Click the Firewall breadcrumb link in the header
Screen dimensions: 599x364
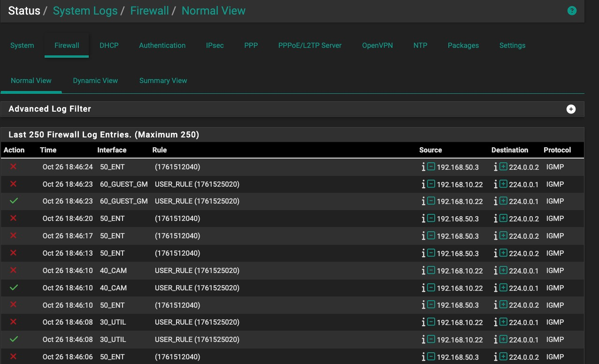pos(149,11)
